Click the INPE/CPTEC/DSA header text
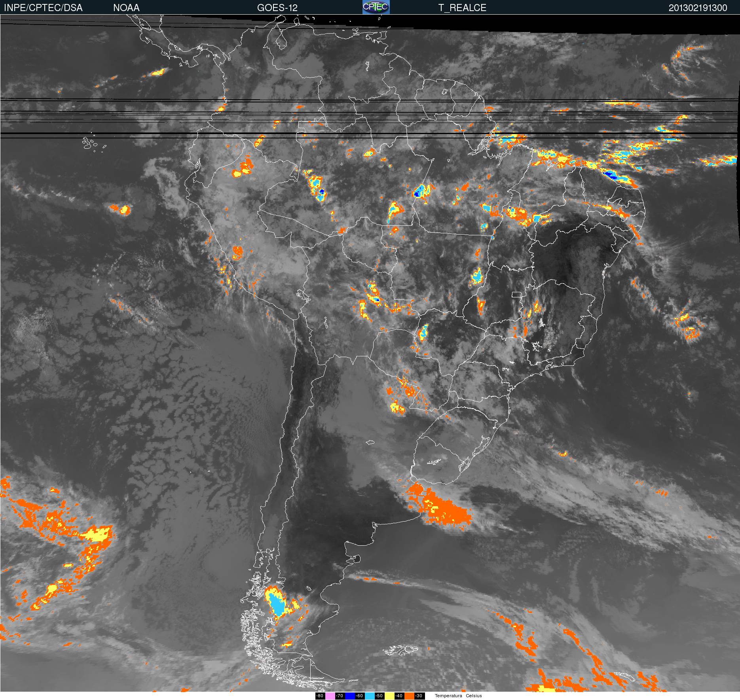Image resolution: width=740 pixels, height=700 pixels. point(43,8)
